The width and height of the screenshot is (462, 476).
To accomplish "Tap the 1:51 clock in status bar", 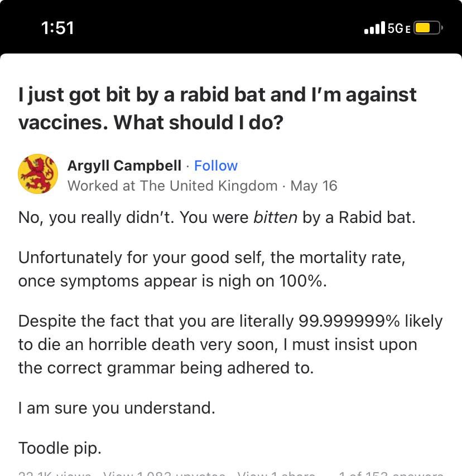I will coord(57,28).
